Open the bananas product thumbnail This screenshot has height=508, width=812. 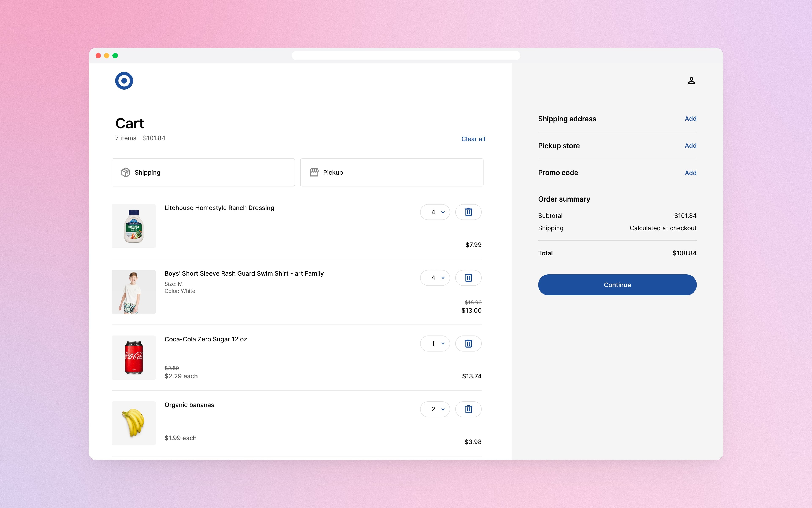[134, 423]
